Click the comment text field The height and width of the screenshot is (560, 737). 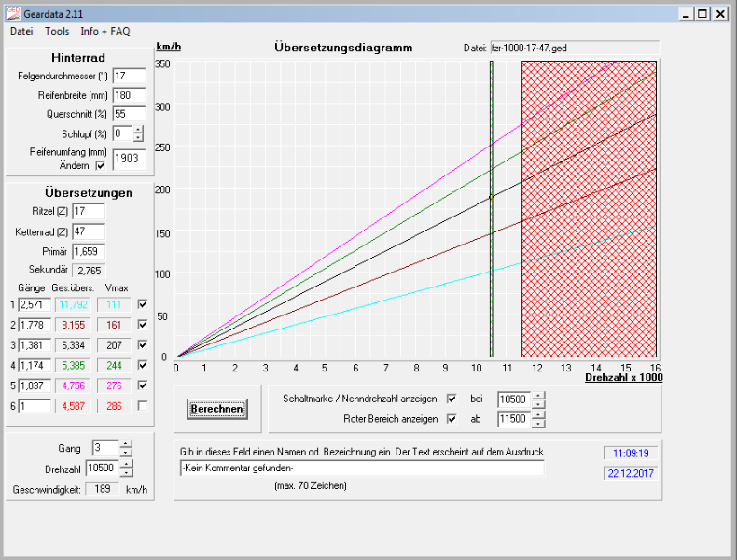361,468
